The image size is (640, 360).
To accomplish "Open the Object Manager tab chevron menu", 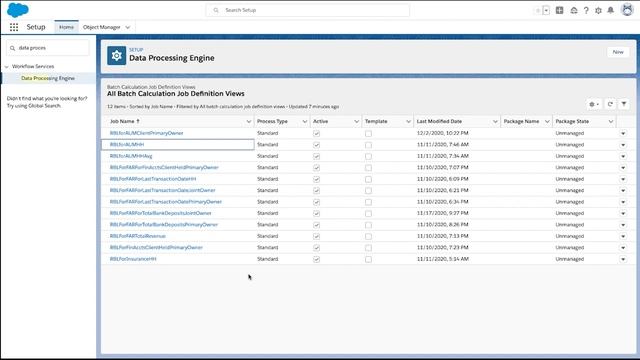I will 128,27.
